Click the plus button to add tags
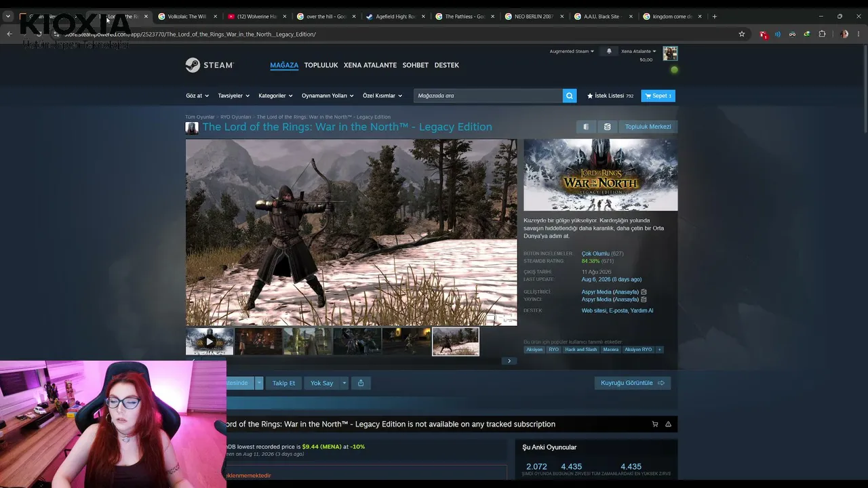The height and width of the screenshot is (488, 868). pyautogui.click(x=659, y=350)
